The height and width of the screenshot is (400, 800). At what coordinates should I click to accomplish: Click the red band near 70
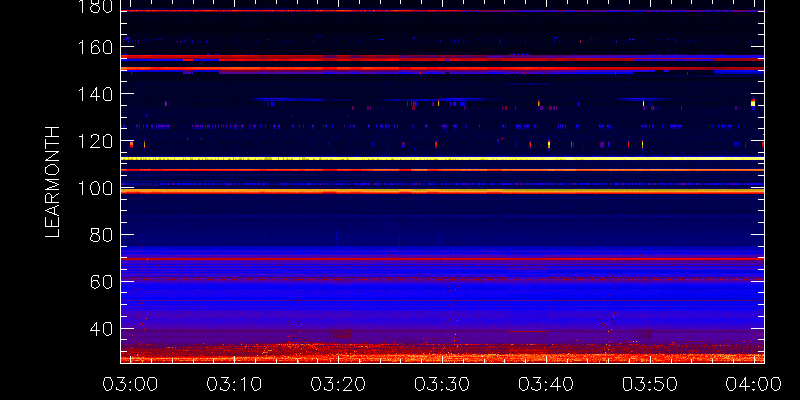442,259
